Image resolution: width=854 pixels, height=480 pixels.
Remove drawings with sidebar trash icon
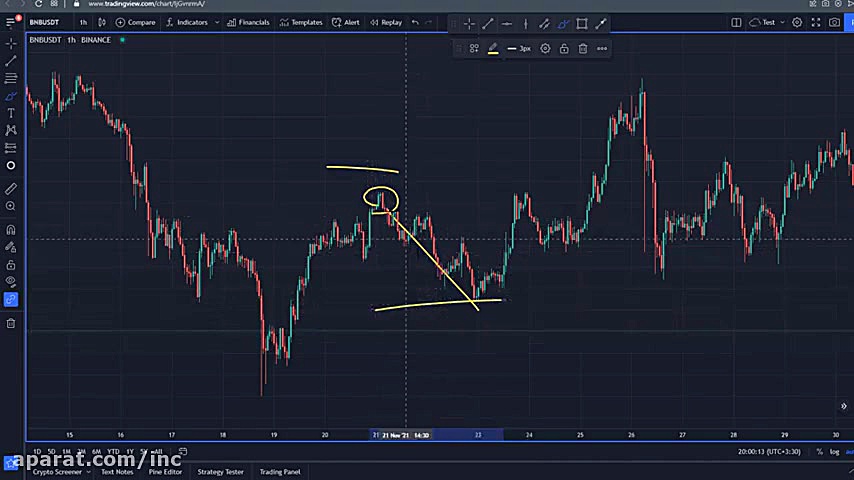pos(11,324)
